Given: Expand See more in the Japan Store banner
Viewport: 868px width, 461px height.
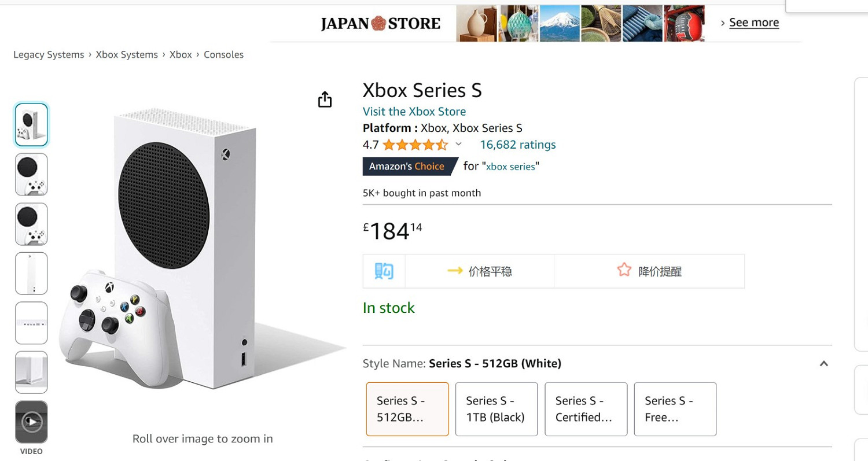Looking at the screenshot, I should tap(753, 22).
